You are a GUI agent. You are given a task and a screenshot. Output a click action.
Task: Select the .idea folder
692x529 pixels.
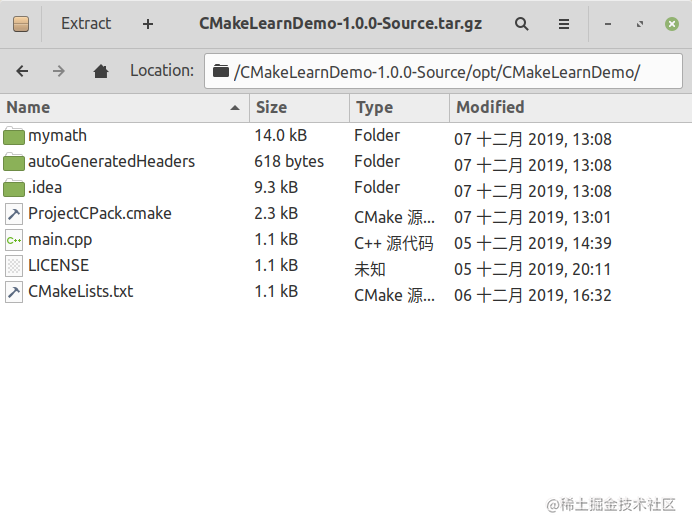click(45, 188)
